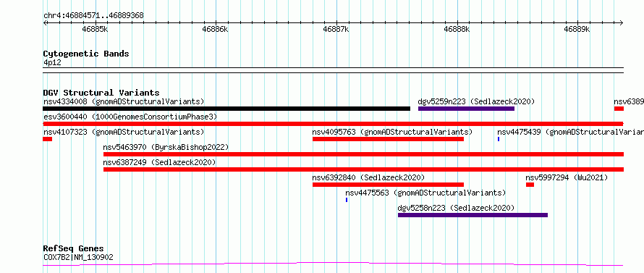Click the long red esv3600440 variant bar
Image resolution: width=644 pixels, height=273 pixels.
click(x=333, y=124)
